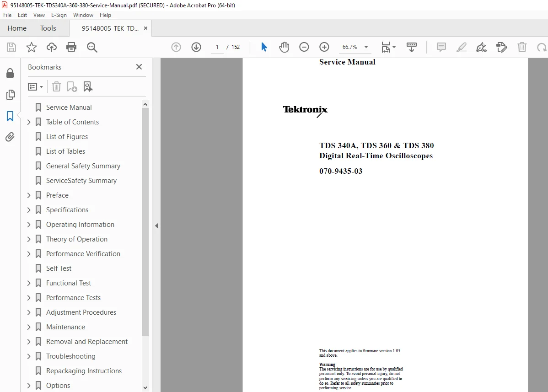The image size is (548, 392).
Task: Close the 95148005-TEK-TD document tab
Action: 146,28
